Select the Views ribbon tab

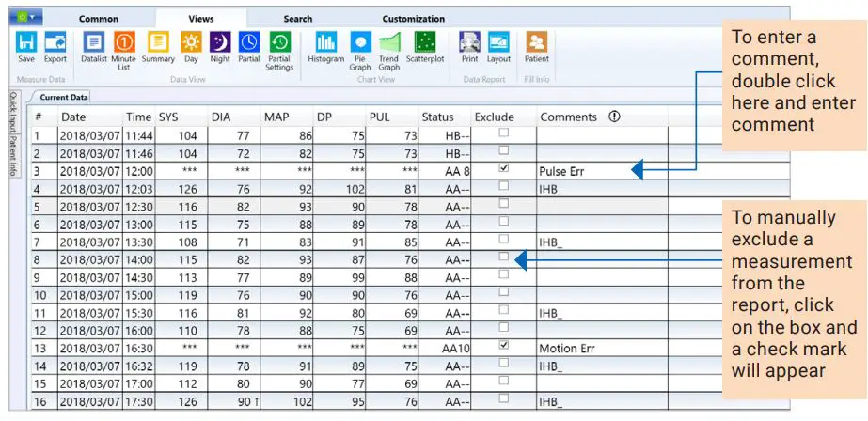201,19
